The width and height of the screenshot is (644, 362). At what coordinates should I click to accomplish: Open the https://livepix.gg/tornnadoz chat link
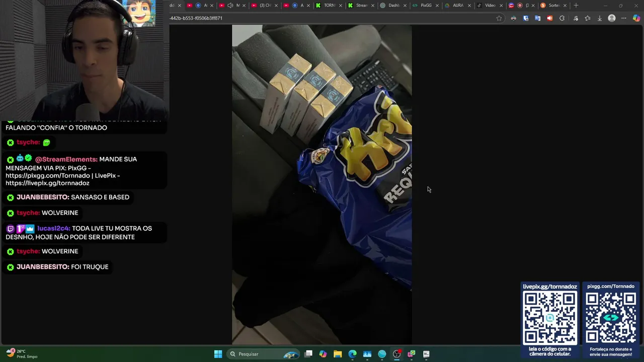(x=47, y=184)
